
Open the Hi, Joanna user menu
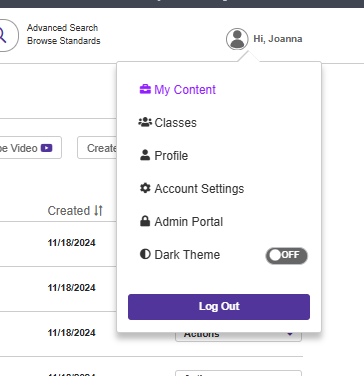(278, 39)
